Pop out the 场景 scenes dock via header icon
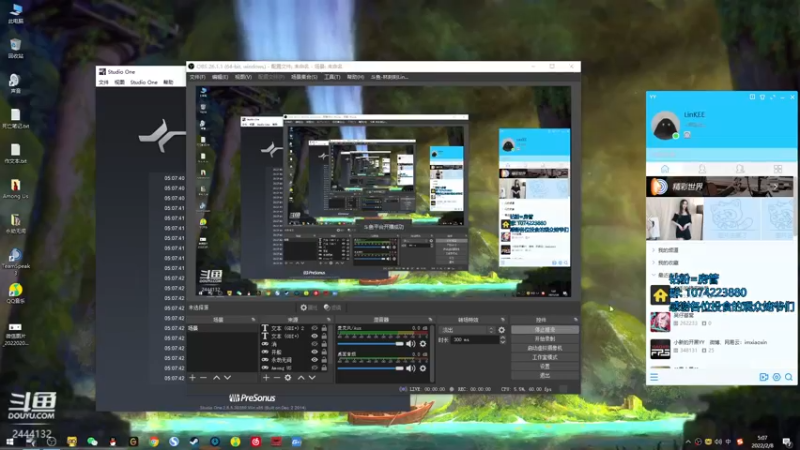 click(x=254, y=319)
